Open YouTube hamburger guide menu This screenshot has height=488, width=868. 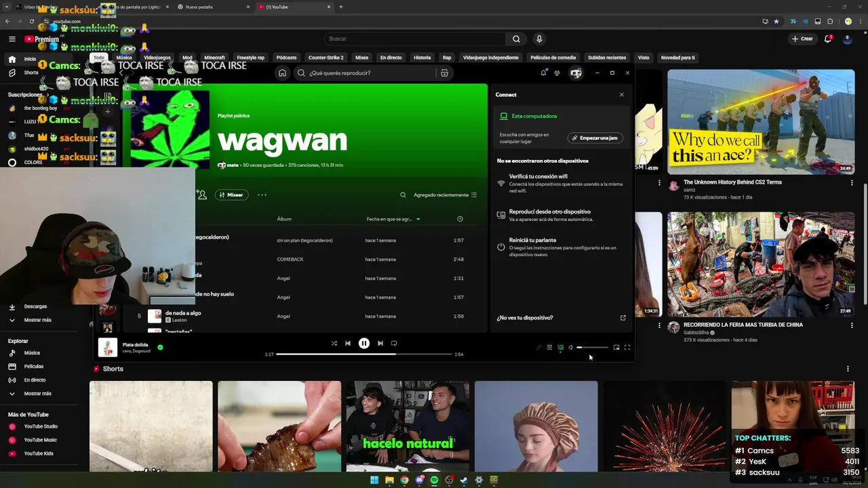12,39
